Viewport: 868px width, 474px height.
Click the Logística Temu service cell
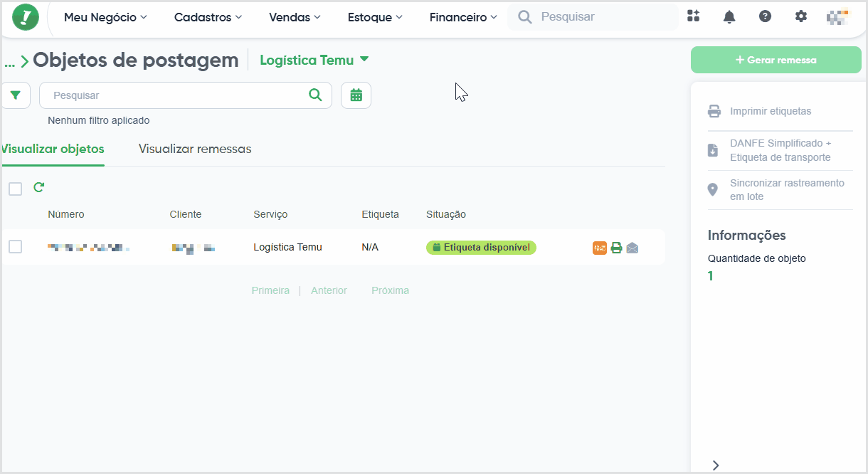coord(287,247)
